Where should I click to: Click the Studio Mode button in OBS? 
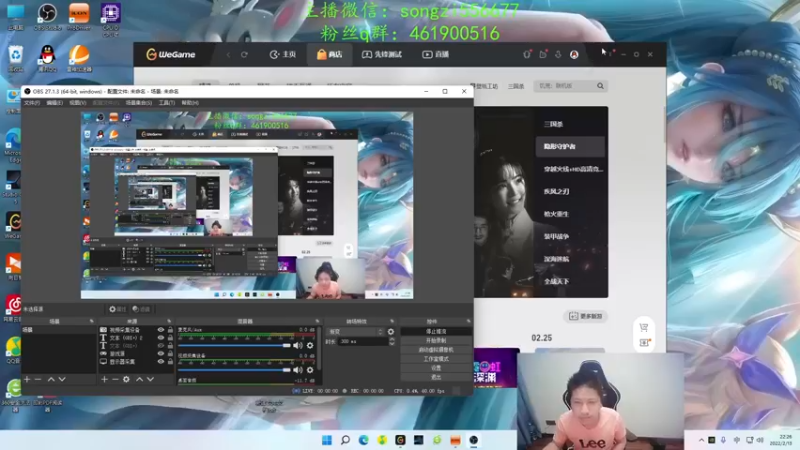[x=436, y=359]
